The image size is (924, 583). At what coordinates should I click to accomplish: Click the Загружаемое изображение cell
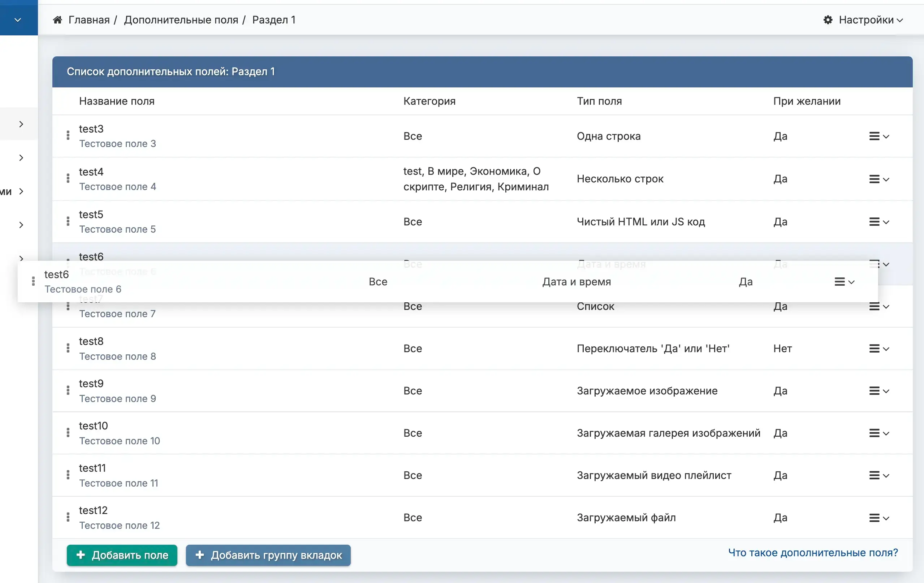coord(647,390)
